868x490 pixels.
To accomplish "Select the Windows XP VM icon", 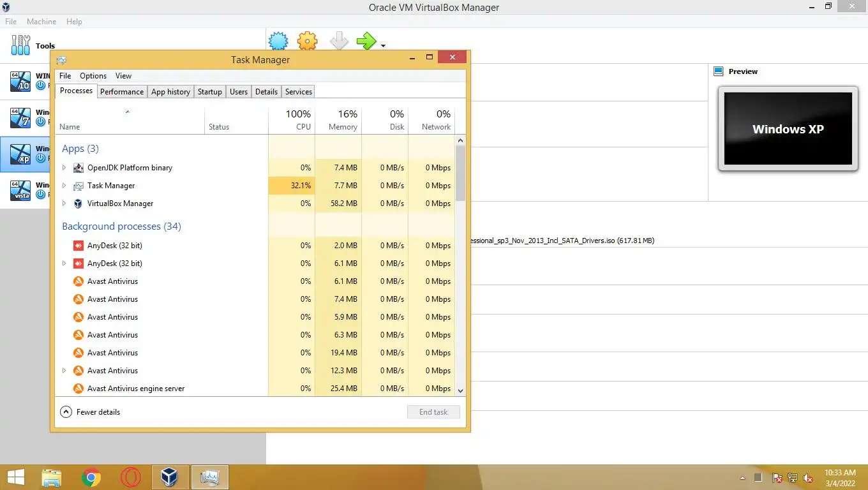I will (20, 154).
